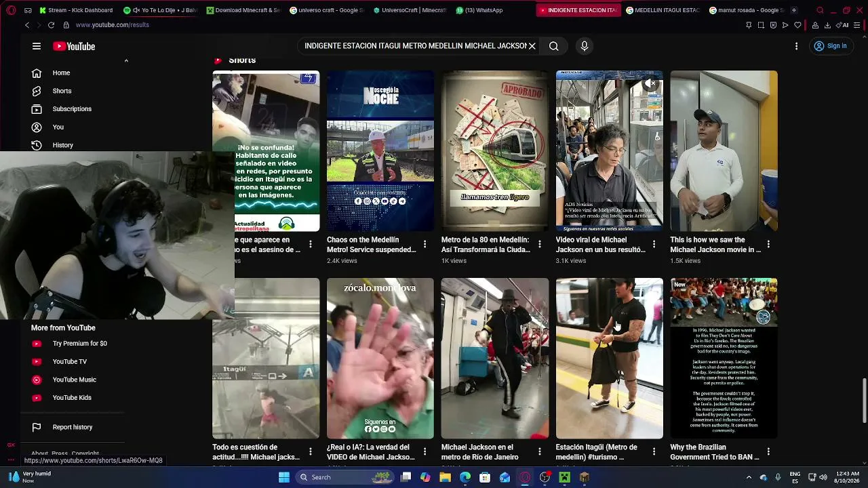The image size is (868, 488).
Task: Go forward in browser history
Action: (38, 25)
